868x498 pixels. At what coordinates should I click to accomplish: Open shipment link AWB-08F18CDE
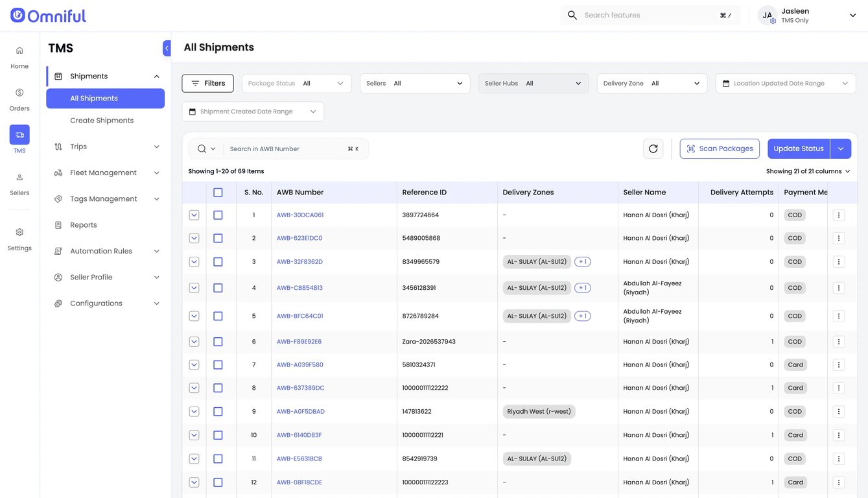(x=299, y=482)
